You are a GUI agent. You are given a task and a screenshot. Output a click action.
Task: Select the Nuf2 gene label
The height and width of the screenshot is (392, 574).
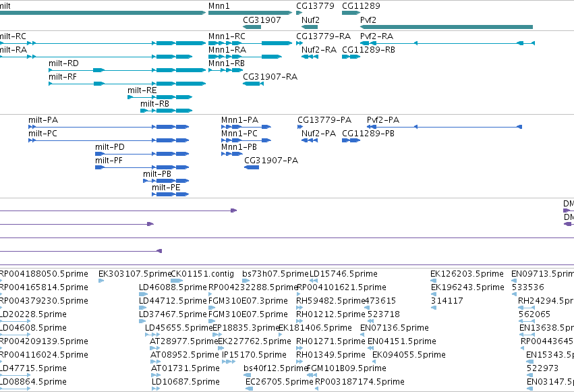pos(310,20)
